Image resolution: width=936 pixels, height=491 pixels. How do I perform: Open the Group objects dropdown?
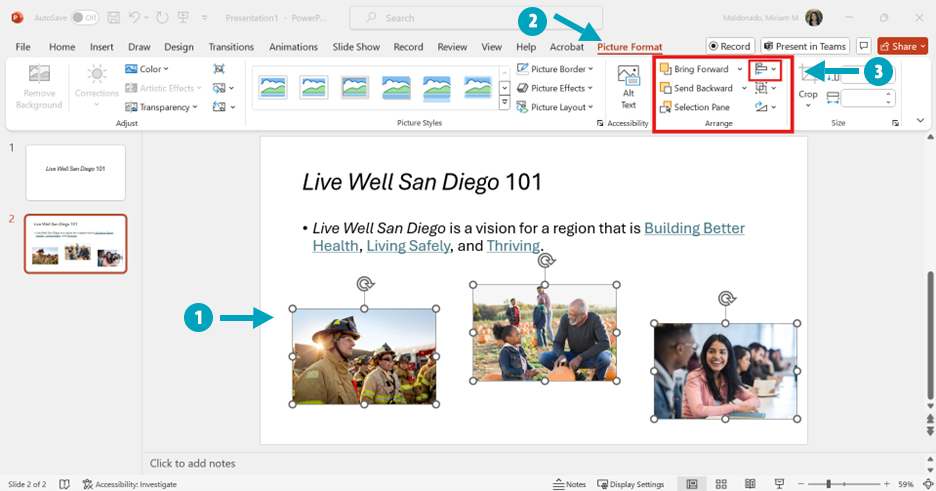pyautogui.click(x=765, y=88)
